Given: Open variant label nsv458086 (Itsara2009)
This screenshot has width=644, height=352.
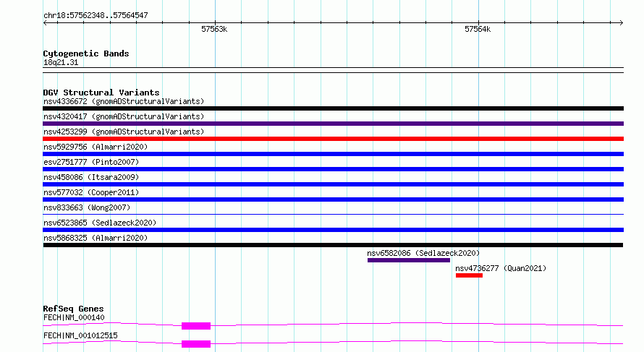Looking at the screenshot, I should coord(91,177).
